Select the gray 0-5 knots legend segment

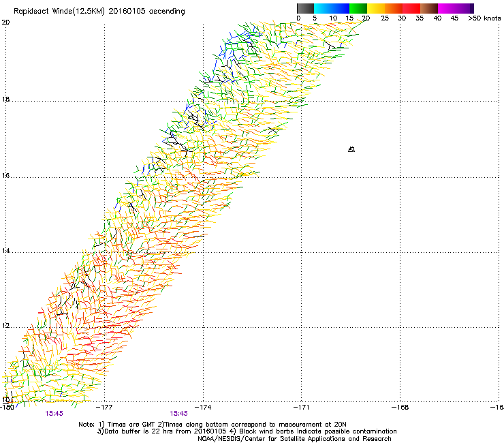(305, 8)
